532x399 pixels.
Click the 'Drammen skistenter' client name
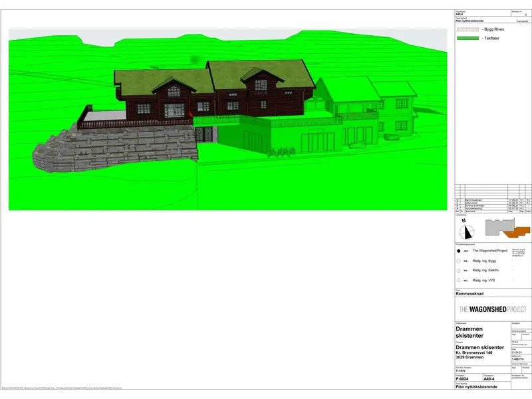[x=469, y=332]
